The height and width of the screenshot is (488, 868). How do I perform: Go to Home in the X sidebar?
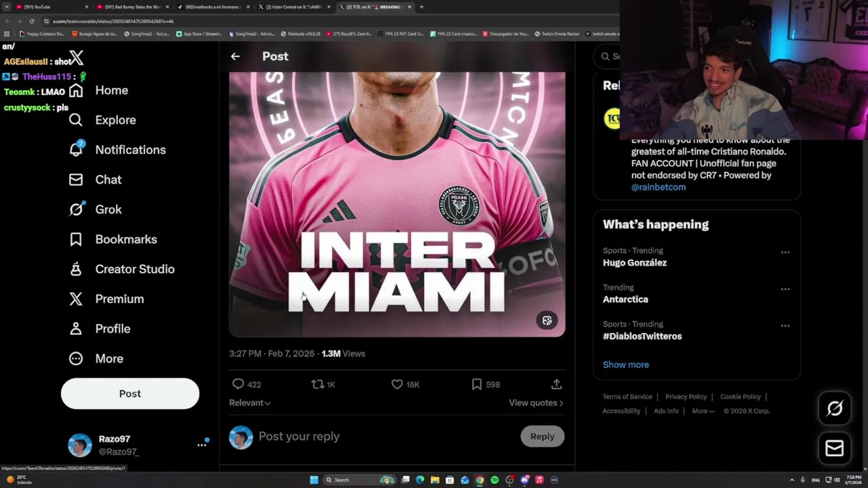(x=98, y=90)
